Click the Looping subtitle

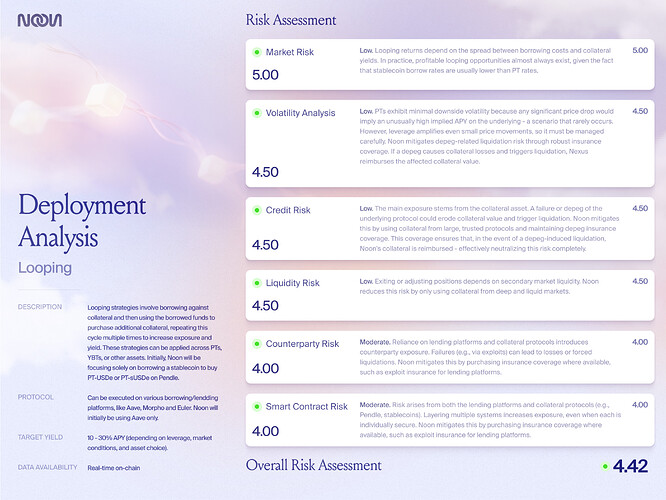click(45, 268)
